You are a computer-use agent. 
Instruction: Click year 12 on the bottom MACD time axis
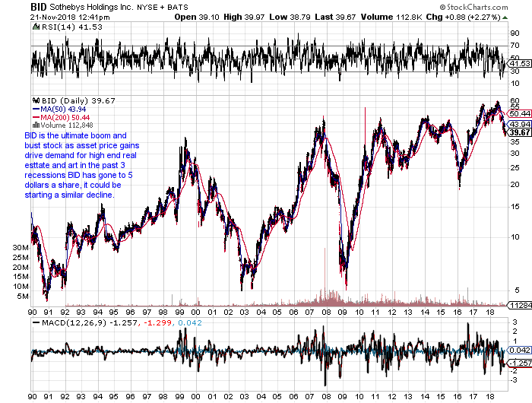pos(392,396)
